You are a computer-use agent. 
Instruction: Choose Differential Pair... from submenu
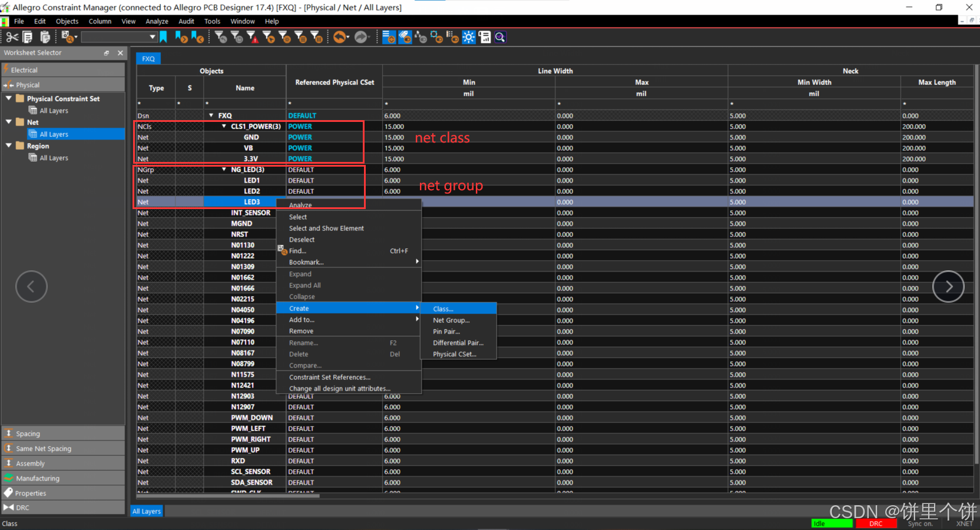click(458, 343)
